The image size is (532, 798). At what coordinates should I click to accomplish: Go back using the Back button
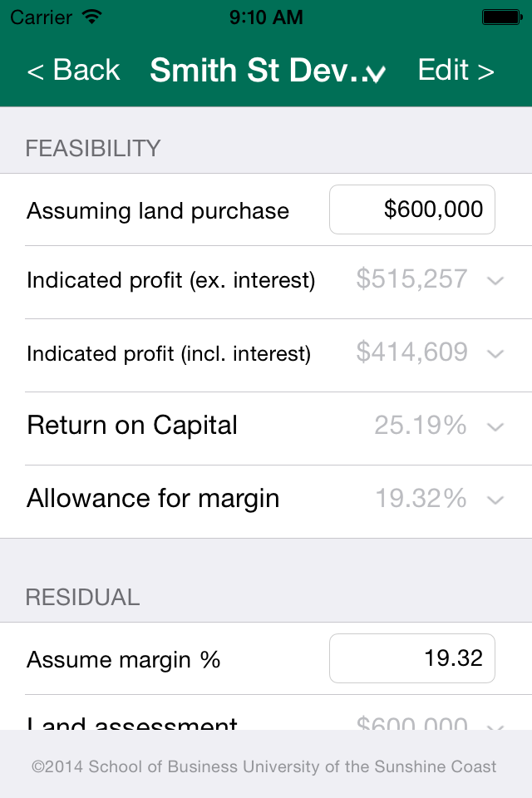pos(73,70)
